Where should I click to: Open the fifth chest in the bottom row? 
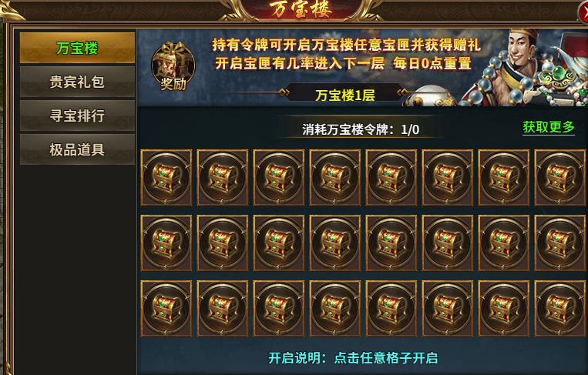coord(391,308)
